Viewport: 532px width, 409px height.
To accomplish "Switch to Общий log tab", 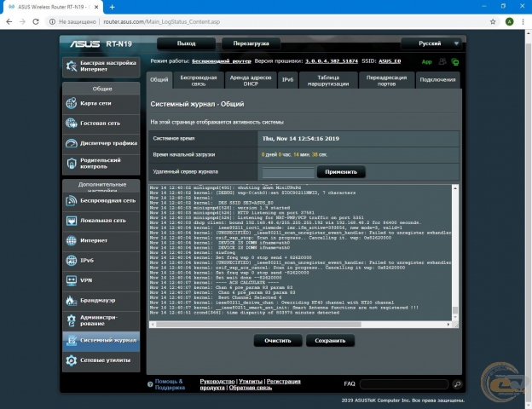I will 159,80.
